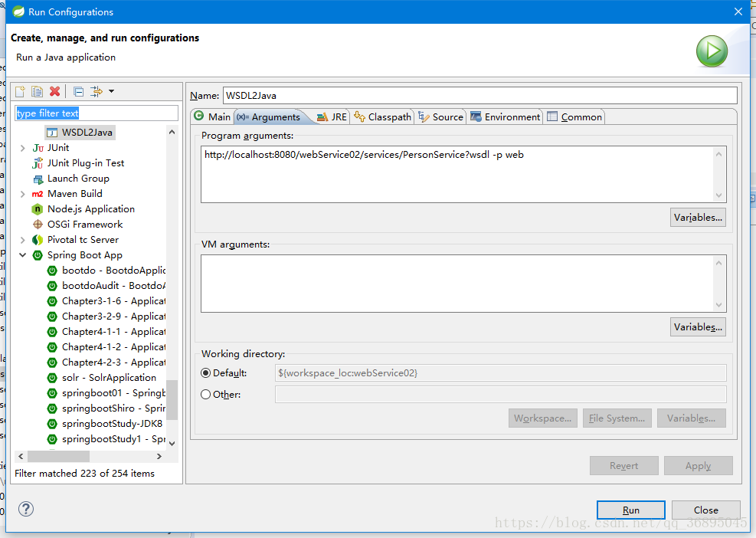Click the tree list scroll down arrow
This screenshot has width=756, height=538.
coord(172,444)
